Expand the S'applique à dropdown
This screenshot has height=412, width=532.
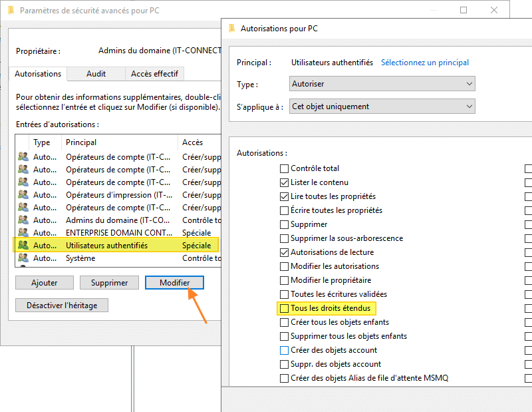pos(382,106)
